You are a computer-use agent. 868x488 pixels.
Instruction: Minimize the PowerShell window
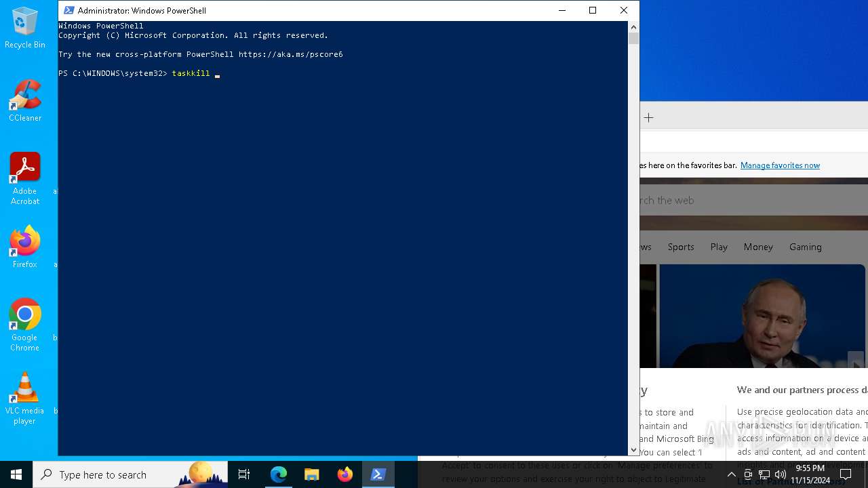pos(561,10)
